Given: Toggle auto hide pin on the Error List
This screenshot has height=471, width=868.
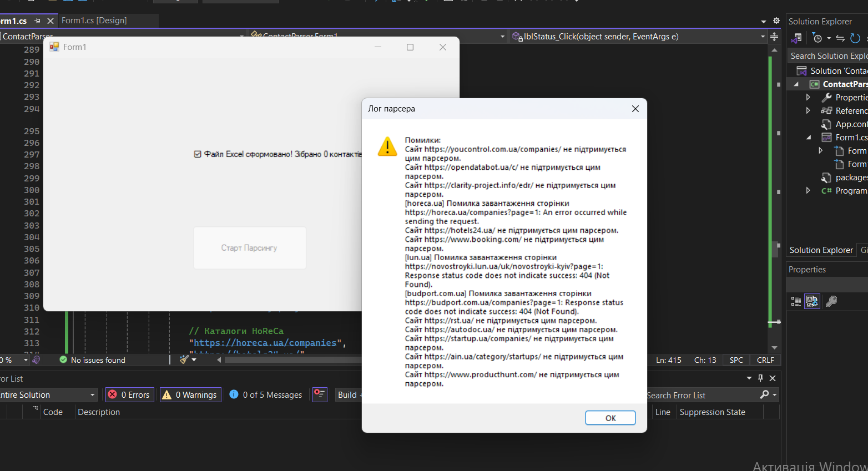Looking at the screenshot, I should pos(760,378).
